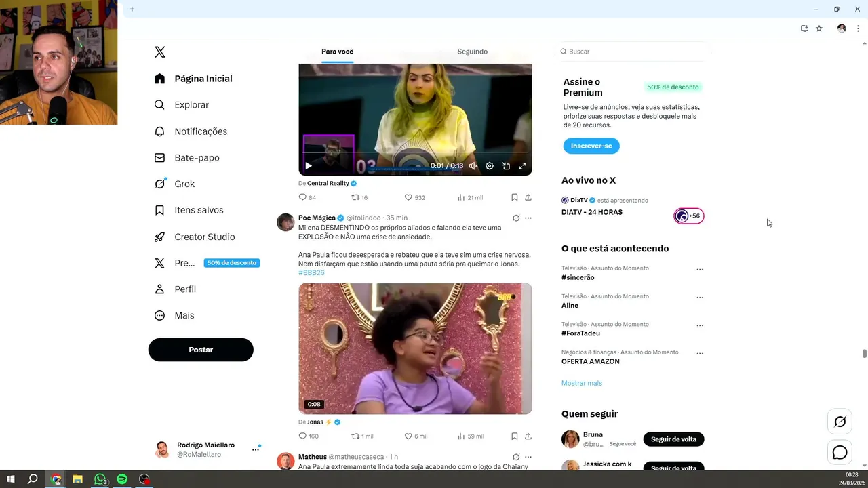This screenshot has width=868, height=488.
Task: Open the floating Grok button
Action: (x=840, y=422)
